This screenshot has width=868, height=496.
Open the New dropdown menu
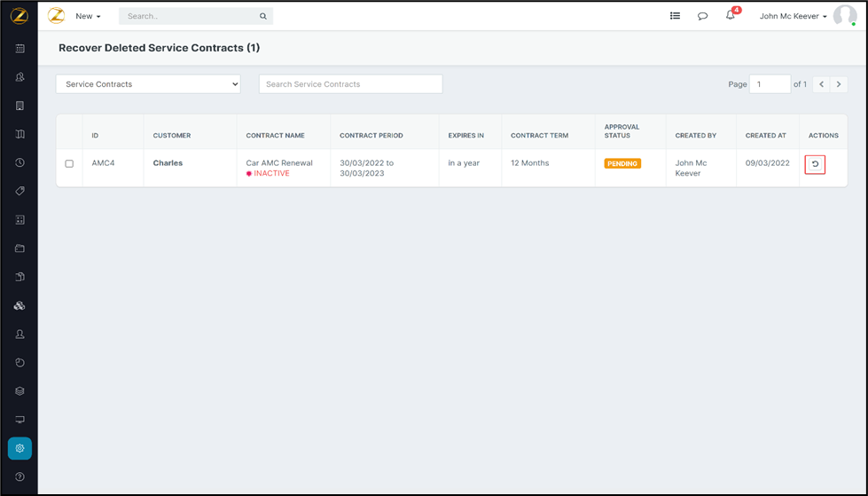[88, 16]
